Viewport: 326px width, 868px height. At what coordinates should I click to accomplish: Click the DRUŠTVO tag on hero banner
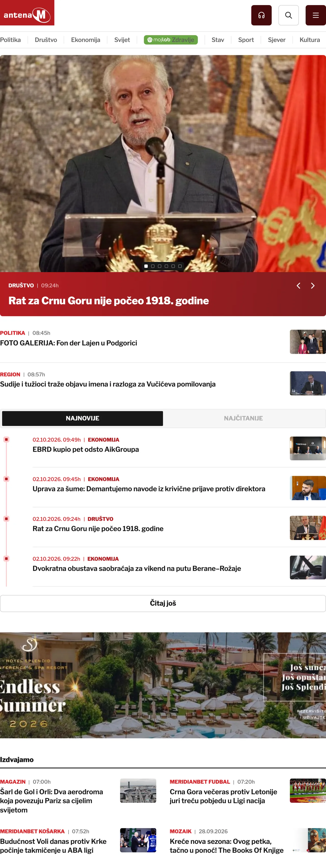21,285
